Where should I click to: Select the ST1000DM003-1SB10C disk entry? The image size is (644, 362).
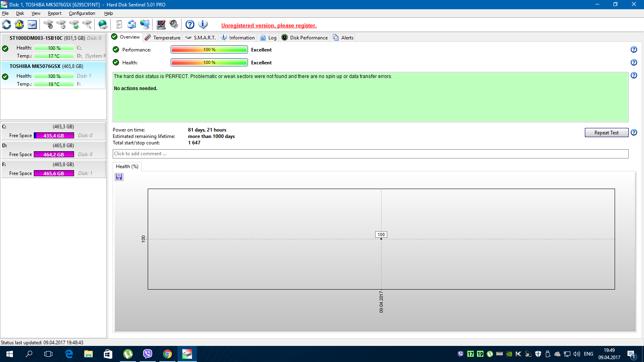point(53,47)
